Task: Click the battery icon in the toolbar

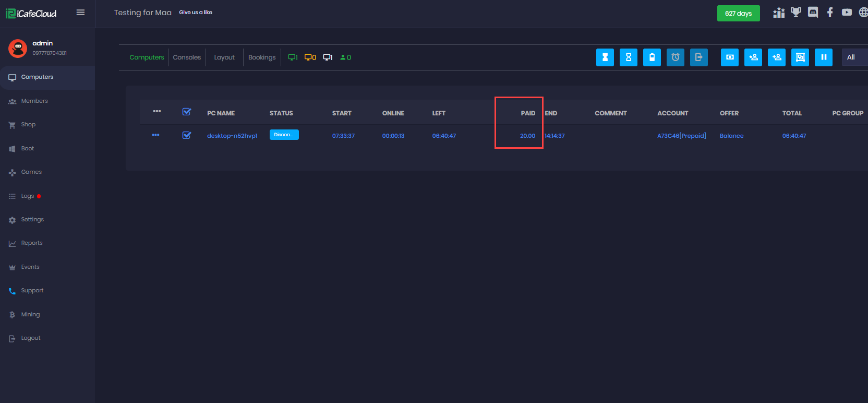Action: click(652, 57)
